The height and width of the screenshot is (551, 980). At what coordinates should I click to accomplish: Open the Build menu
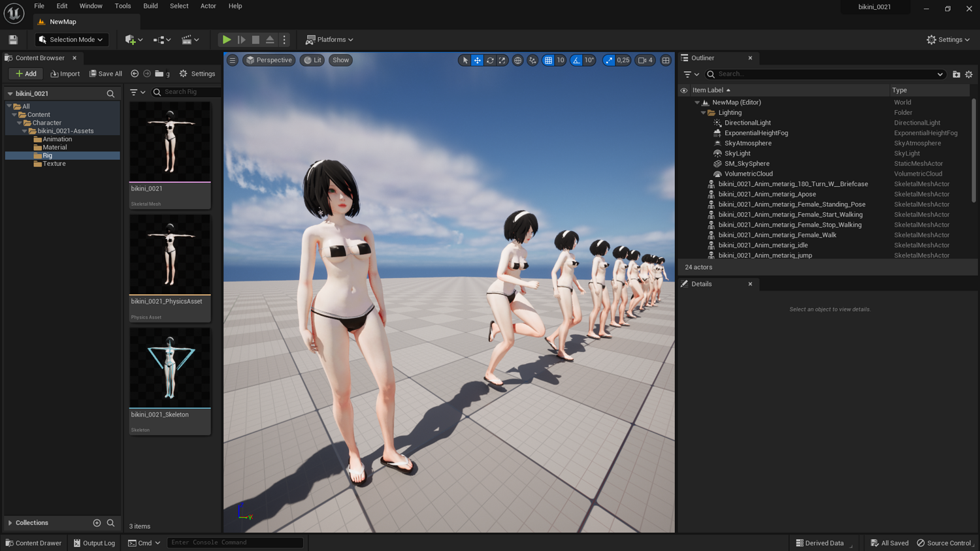(150, 7)
